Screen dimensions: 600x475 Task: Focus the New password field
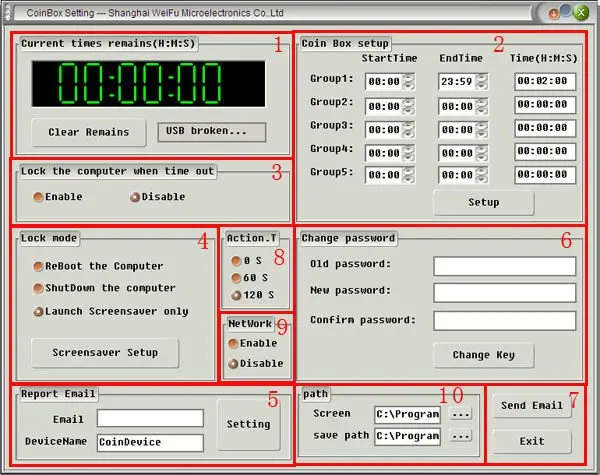(504, 293)
